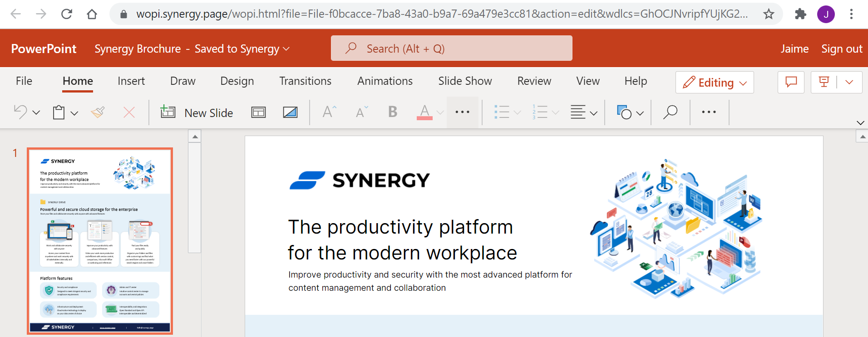
Task: Open the Chrome profile avatar J
Action: [826, 14]
